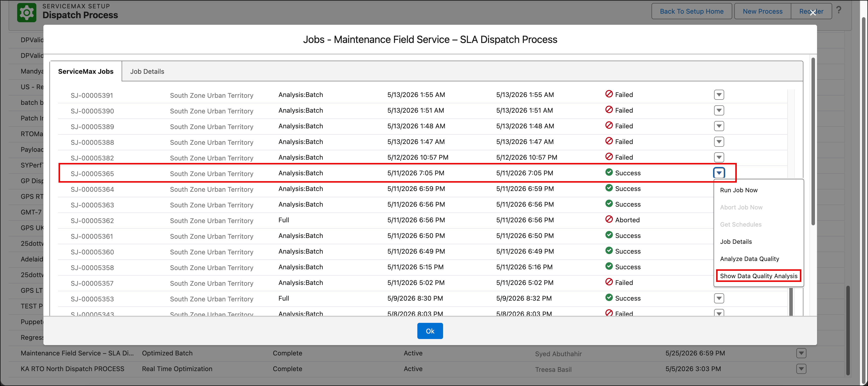Viewport: 868px width, 386px height.
Task: Click Success check icon for SJ-00005358
Action: click(x=609, y=266)
